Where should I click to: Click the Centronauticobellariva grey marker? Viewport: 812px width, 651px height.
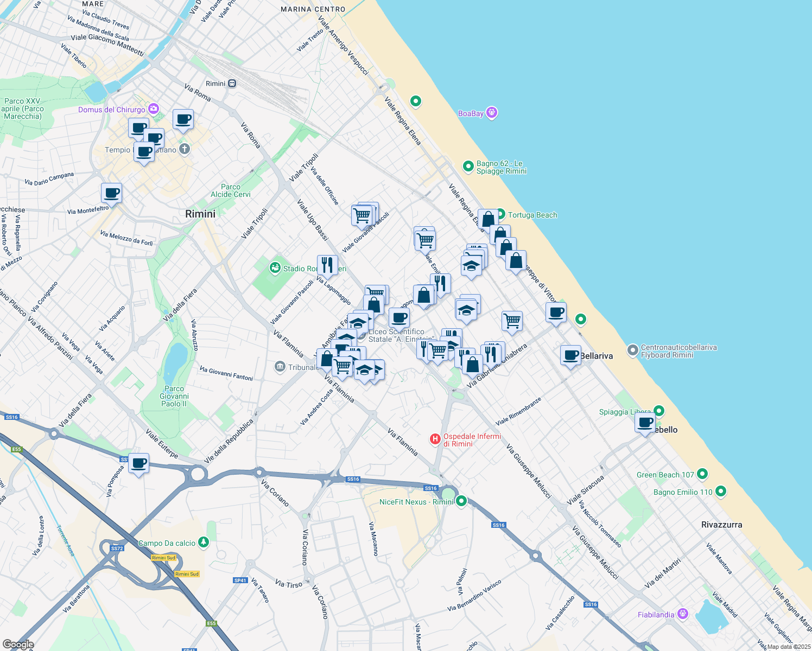tap(632, 350)
